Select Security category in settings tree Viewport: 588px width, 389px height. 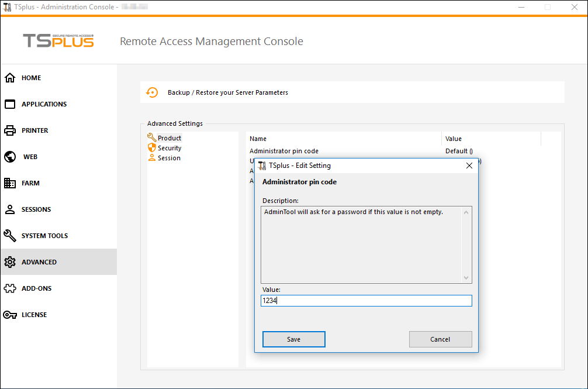click(169, 148)
